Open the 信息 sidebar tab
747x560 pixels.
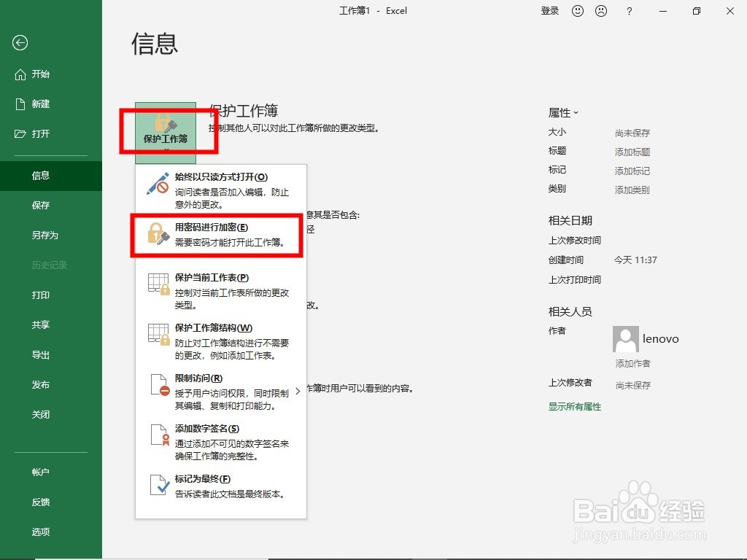[x=51, y=176]
